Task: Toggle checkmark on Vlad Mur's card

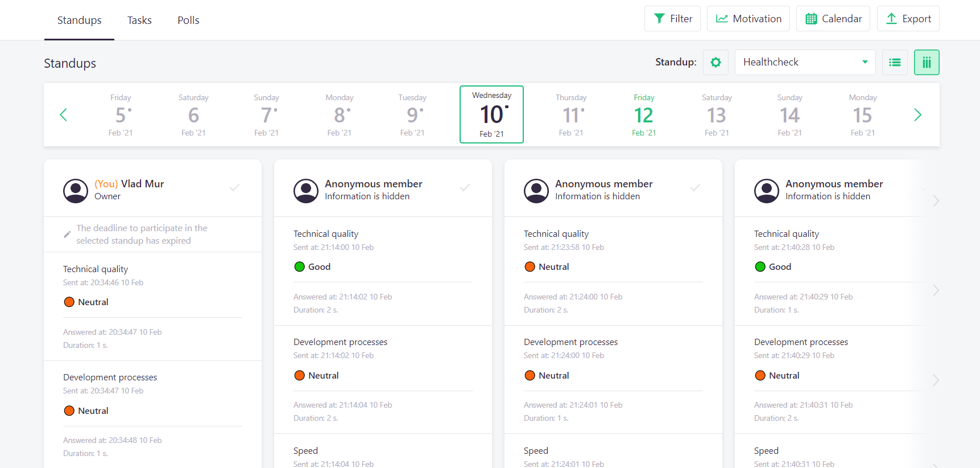Action: coord(234,187)
